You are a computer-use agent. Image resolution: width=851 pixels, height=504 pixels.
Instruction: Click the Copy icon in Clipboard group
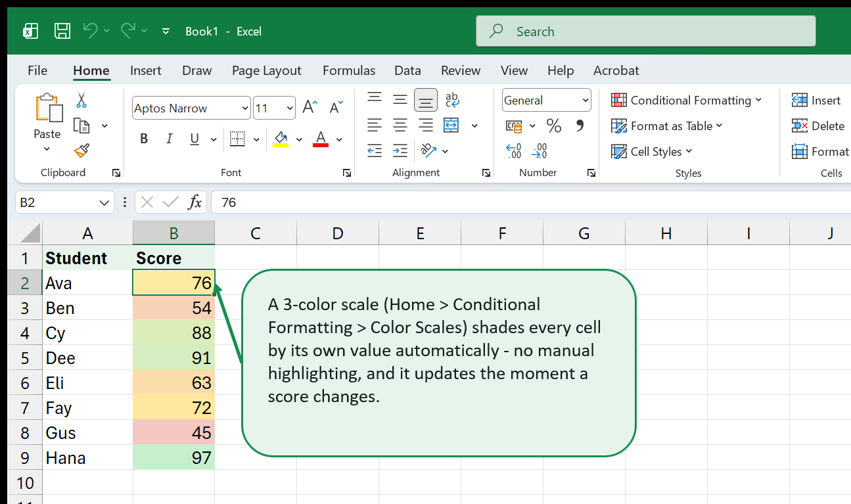[x=81, y=126]
